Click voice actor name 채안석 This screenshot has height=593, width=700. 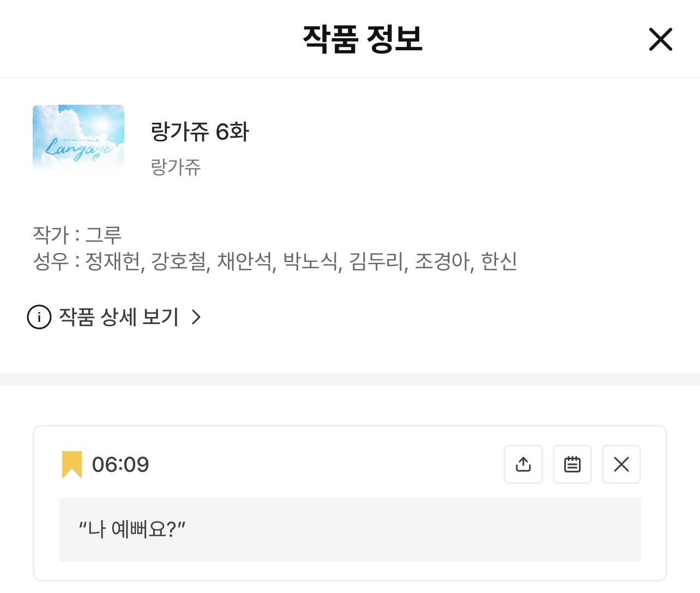pos(245,261)
